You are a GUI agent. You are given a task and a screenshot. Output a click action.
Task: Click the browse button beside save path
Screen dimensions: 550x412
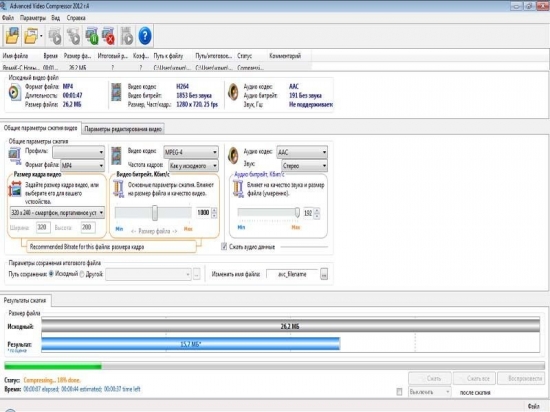pos(196,274)
